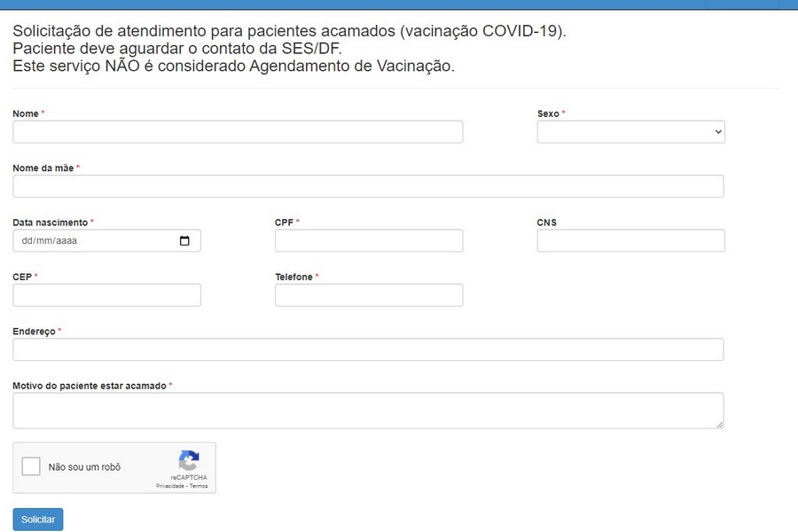The height and width of the screenshot is (532, 798).
Task: Click the CNS input field
Action: click(630, 241)
